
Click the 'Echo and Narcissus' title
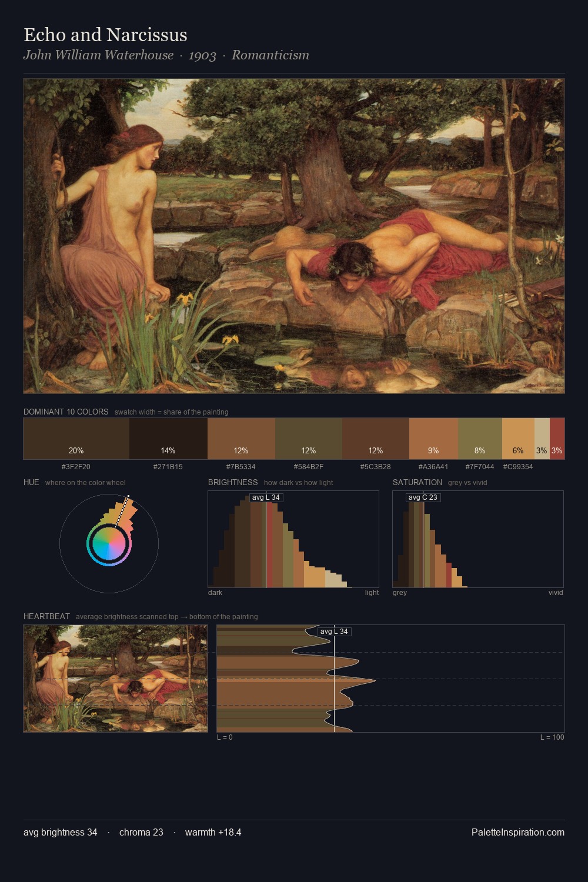(105, 35)
